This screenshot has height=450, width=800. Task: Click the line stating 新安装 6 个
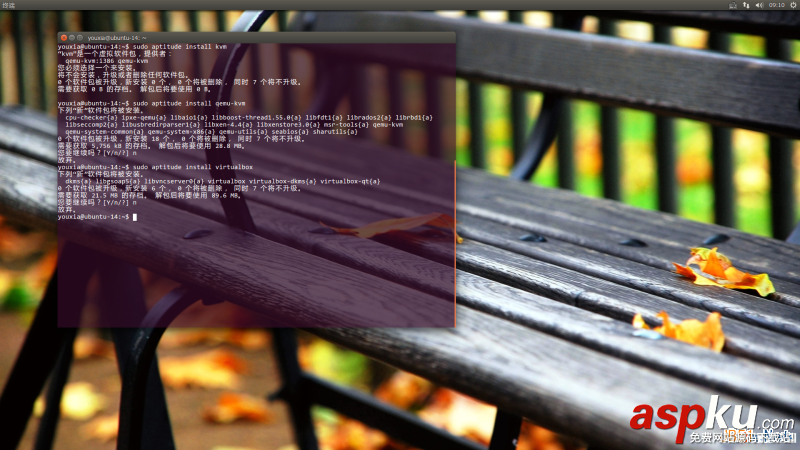179,188
